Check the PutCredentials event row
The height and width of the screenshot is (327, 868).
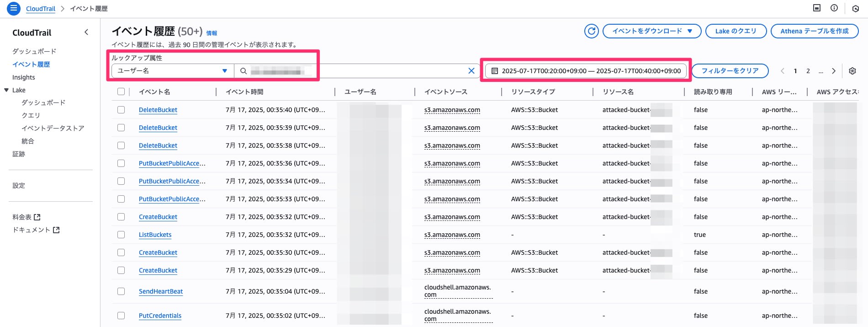coord(121,316)
